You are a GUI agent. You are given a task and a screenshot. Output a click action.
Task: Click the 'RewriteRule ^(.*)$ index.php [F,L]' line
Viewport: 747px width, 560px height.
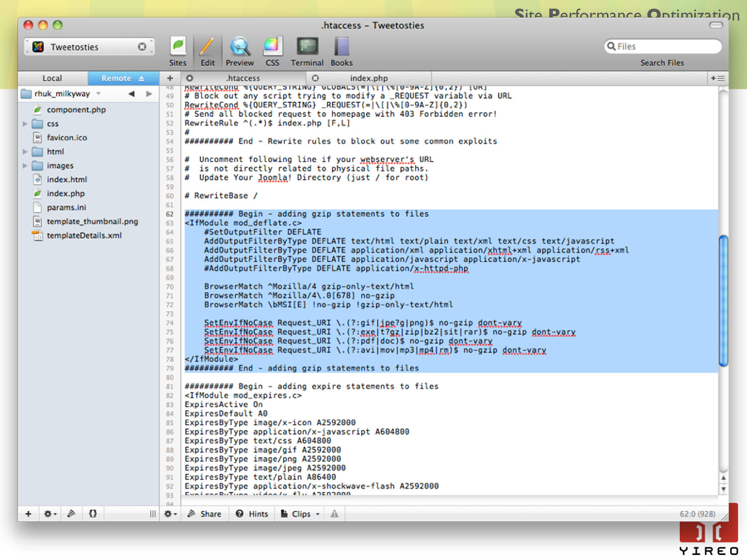[267, 123]
